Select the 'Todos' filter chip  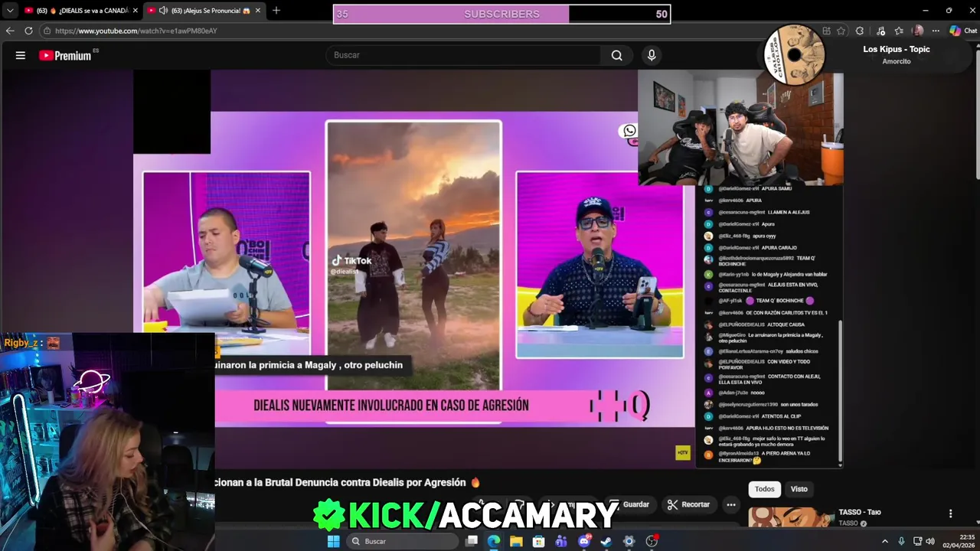tap(765, 489)
